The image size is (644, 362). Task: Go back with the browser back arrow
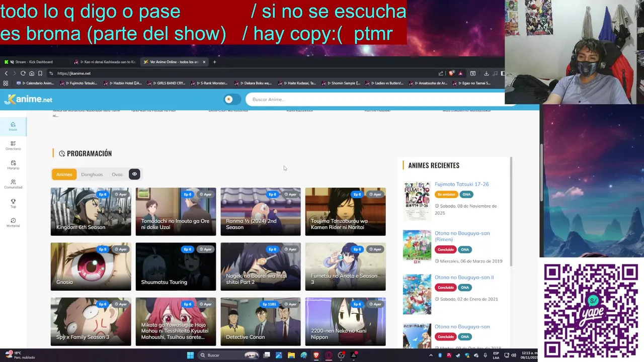[x=6, y=73]
